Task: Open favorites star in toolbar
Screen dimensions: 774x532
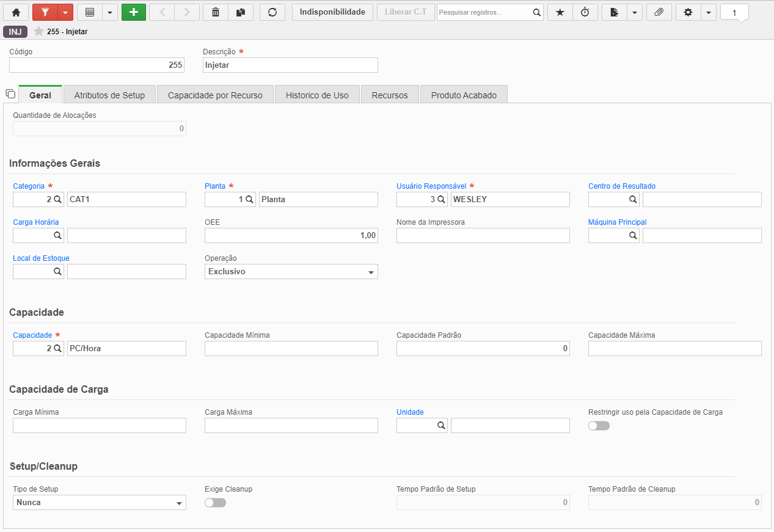Action: click(560, 12)
